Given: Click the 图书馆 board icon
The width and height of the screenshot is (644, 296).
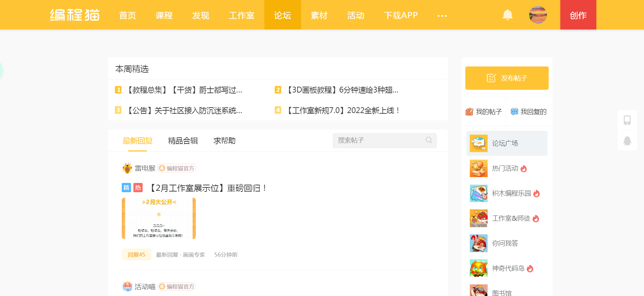Looking at the screenshot, I should 479,290.
